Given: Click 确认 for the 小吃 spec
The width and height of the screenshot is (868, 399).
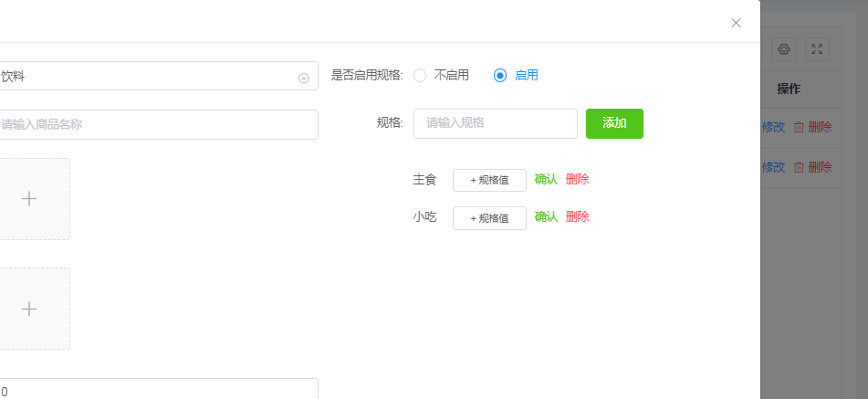Looking at the screenshot, I should tap(546, 217).
